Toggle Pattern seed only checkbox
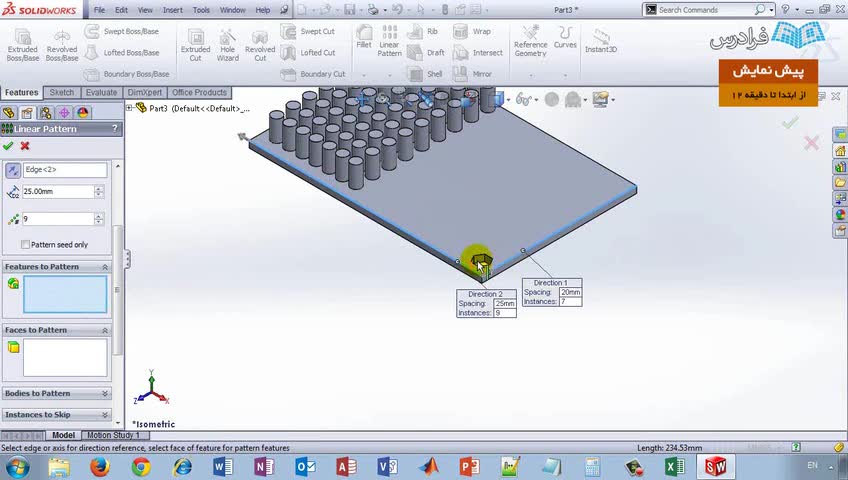848x480 pixels. (x=25, y=244)
